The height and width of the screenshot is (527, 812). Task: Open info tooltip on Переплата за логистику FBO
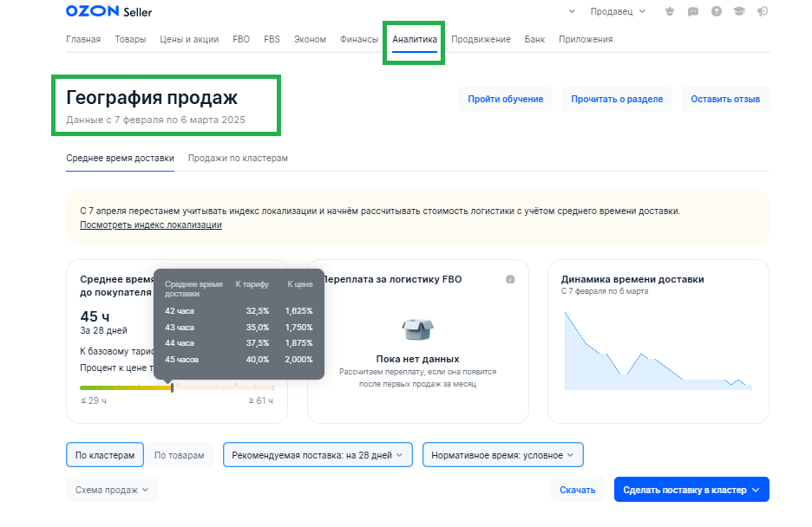click(x=511, y=279)
